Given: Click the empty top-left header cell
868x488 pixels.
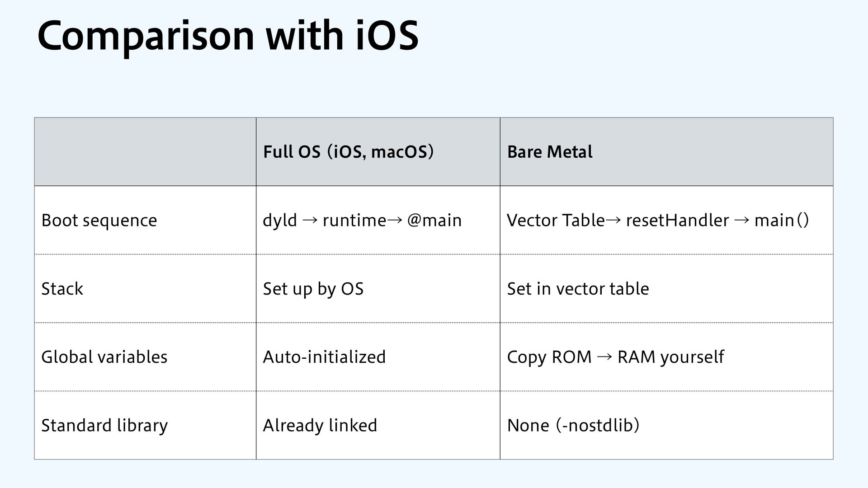Looking at the screenshot, I should (x=145, y=152).
